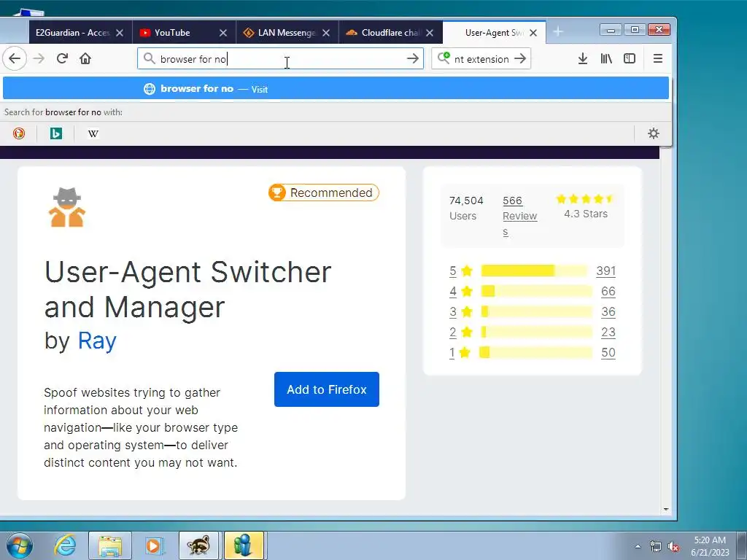Open Windows Media Player from the taskbar
This screenshot has width=747, height=560.
[154, 545]
